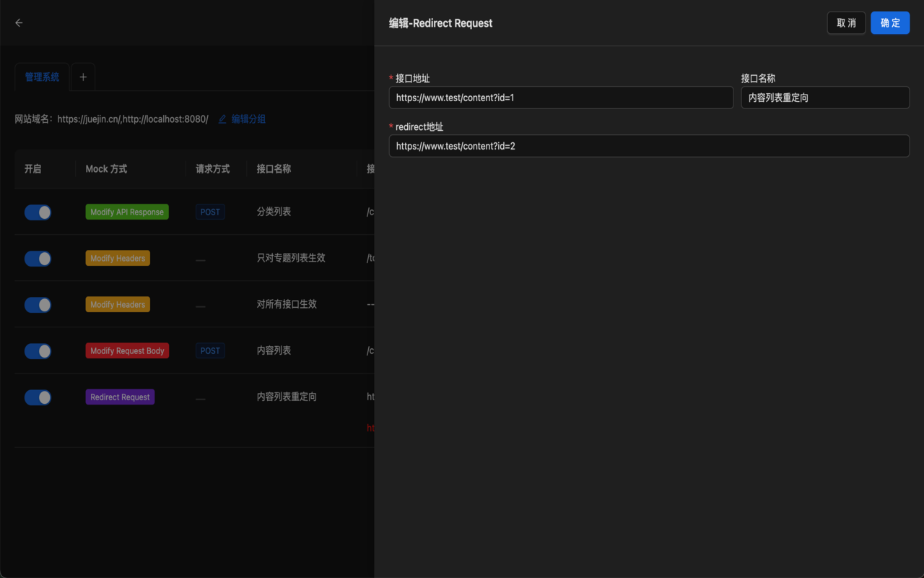Click the POST badge on 内容列表 row

209,350
